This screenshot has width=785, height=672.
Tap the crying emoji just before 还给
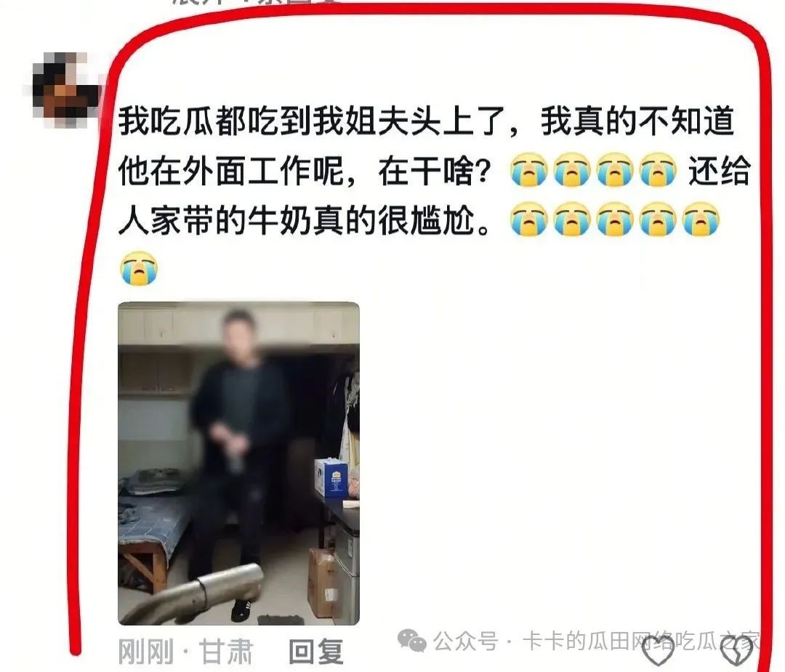click(659, 169)
